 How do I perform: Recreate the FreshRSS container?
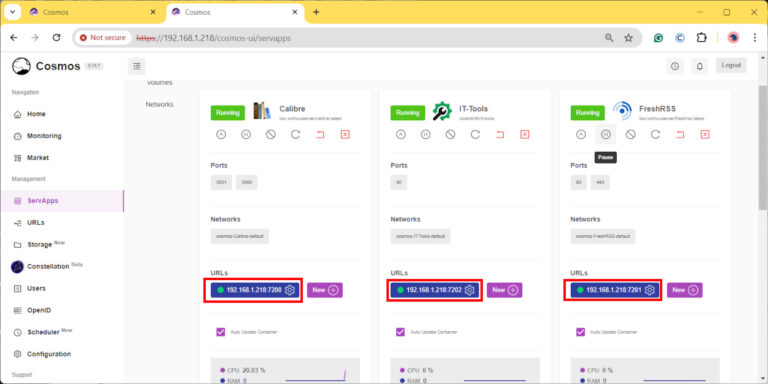pyautogui.click(x=680, y=134)
